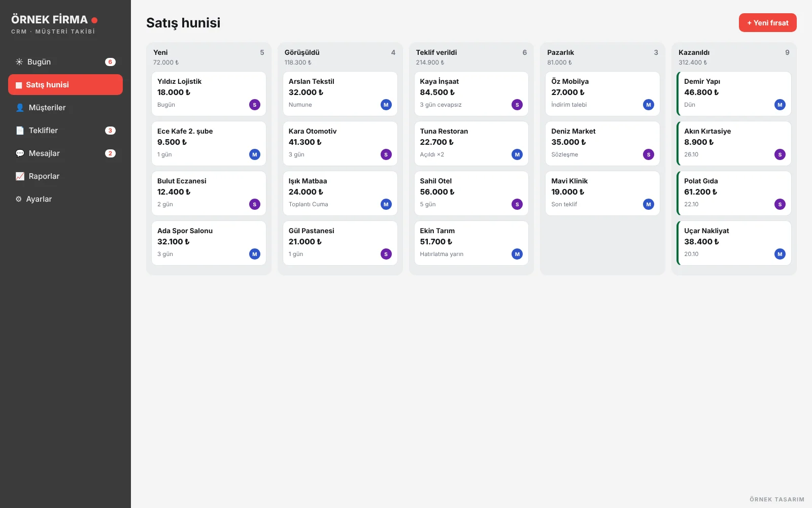The width and height of the screenshot is (812, 508).
Task: Click the S avatar on Yıldız Lojistik card
Action: 255,105
